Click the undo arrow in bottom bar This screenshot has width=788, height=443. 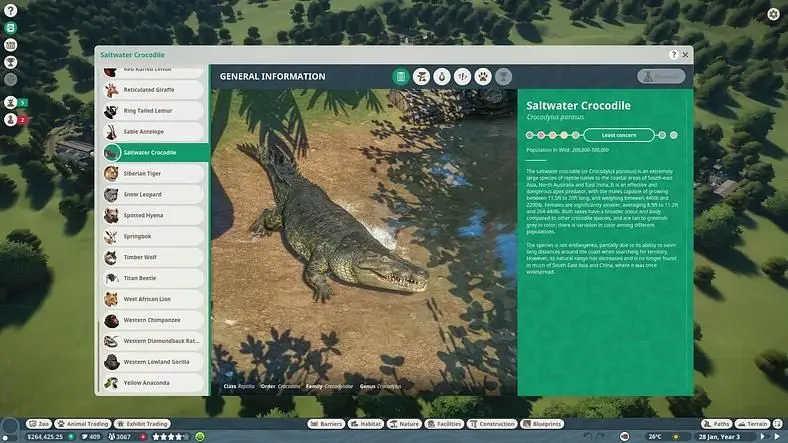coord(587,437)
